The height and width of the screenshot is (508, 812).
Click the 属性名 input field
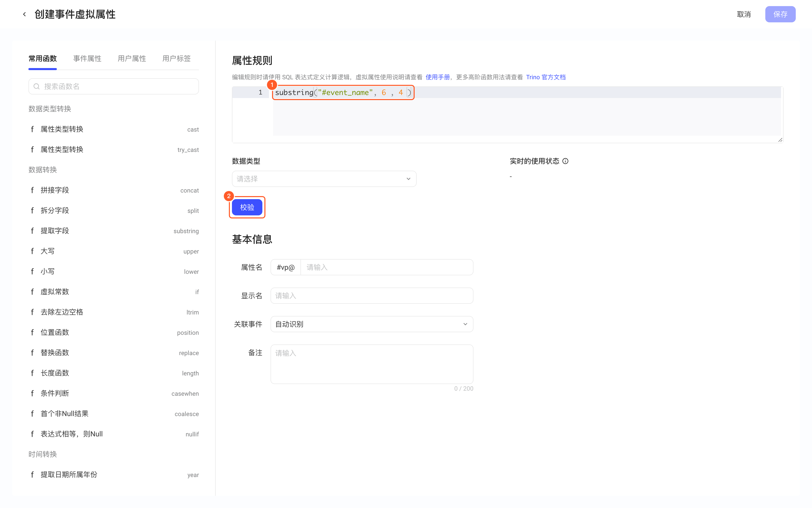(386, 267)
